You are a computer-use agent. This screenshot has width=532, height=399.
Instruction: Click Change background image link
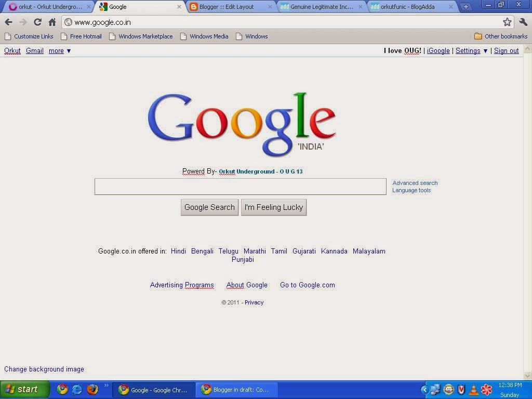pos(44,369)
